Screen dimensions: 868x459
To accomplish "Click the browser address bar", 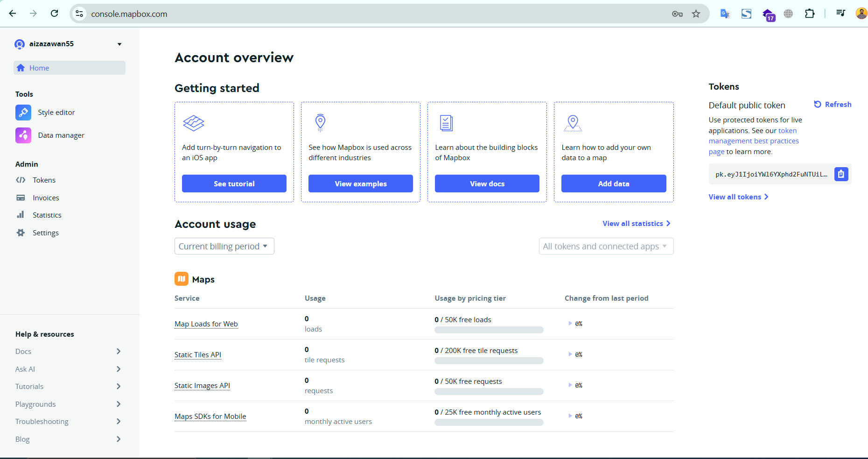I will [x=187, y=14].
